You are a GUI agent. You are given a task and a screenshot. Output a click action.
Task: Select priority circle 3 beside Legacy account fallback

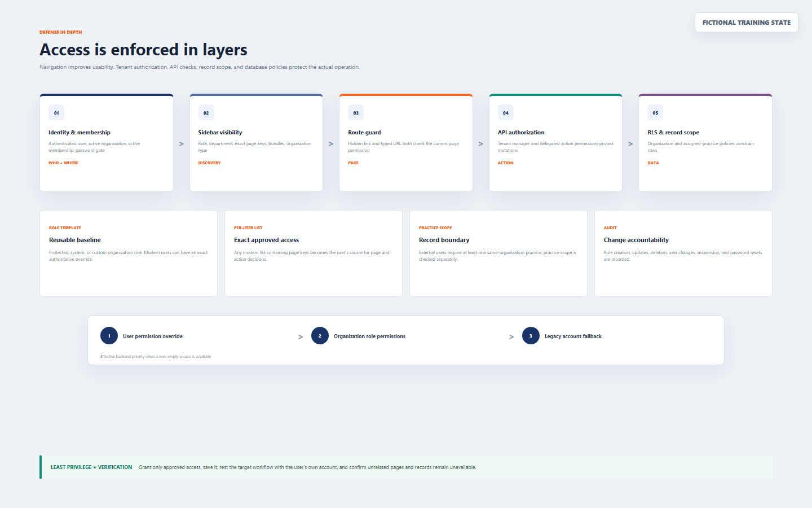tap(531, 336)
